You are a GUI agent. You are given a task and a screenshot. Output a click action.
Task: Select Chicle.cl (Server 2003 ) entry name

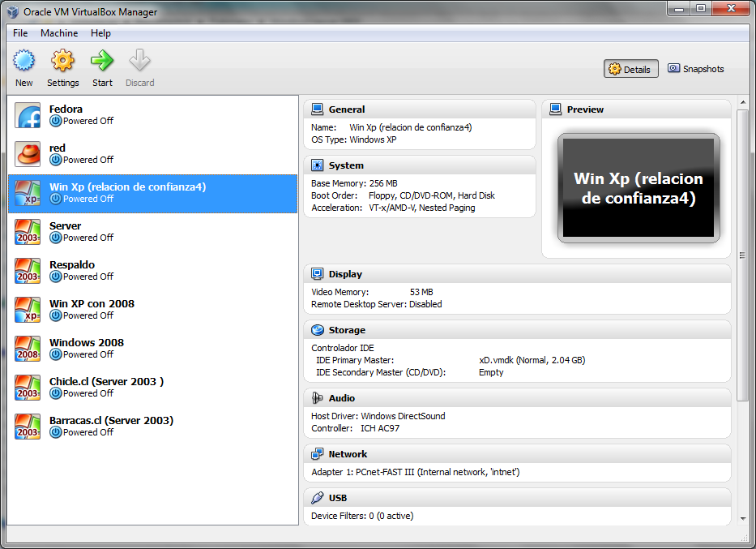(107, 382)
